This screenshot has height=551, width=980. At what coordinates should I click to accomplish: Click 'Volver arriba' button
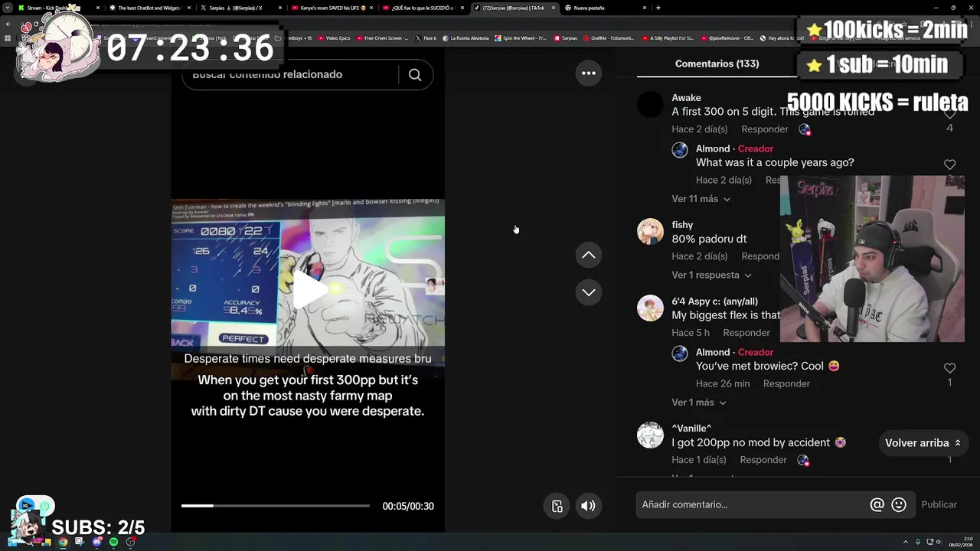923,443
